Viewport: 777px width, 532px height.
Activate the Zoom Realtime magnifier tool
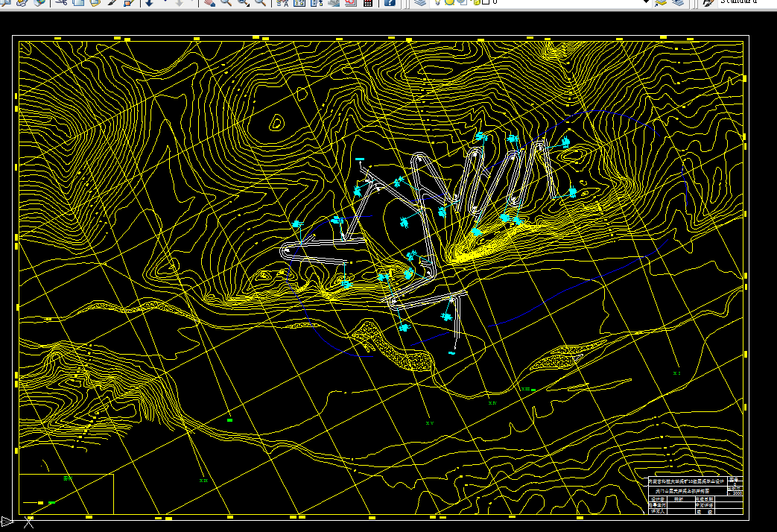pyautogui.click(x=225, y=2)
